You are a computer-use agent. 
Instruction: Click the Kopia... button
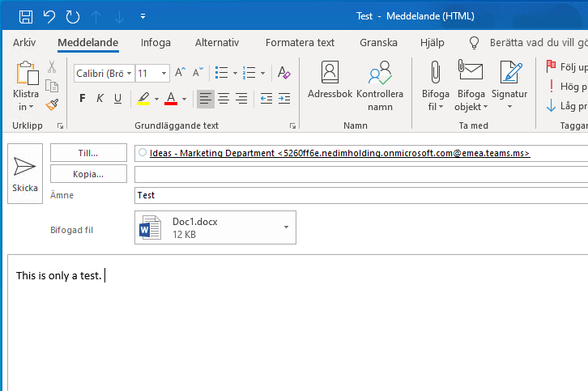click(x=88, y=174)
